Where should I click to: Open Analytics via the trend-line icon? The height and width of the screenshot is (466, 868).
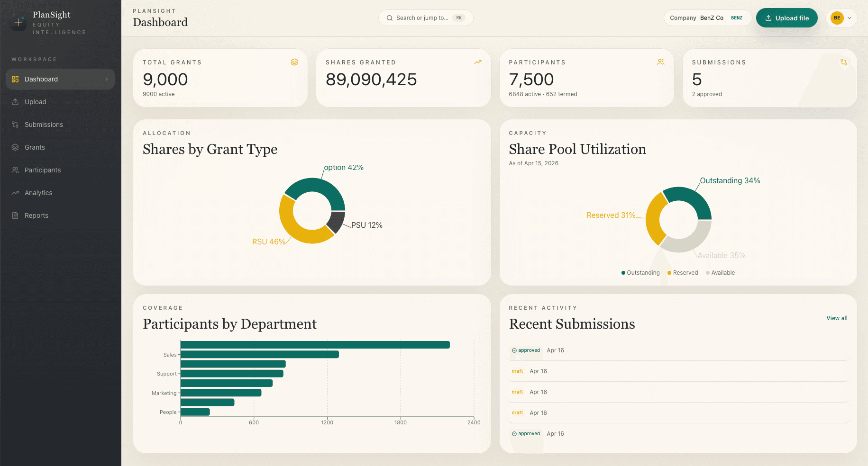coord(15,193)
